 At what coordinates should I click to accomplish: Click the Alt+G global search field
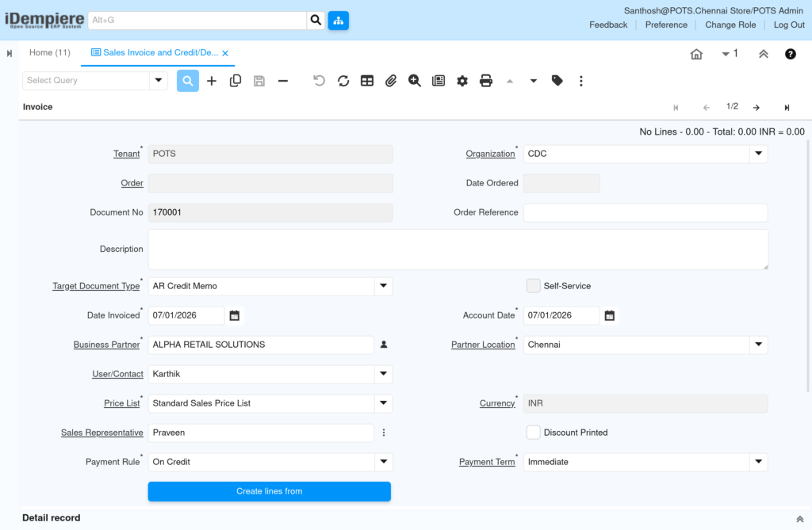(x=197, y=20)
